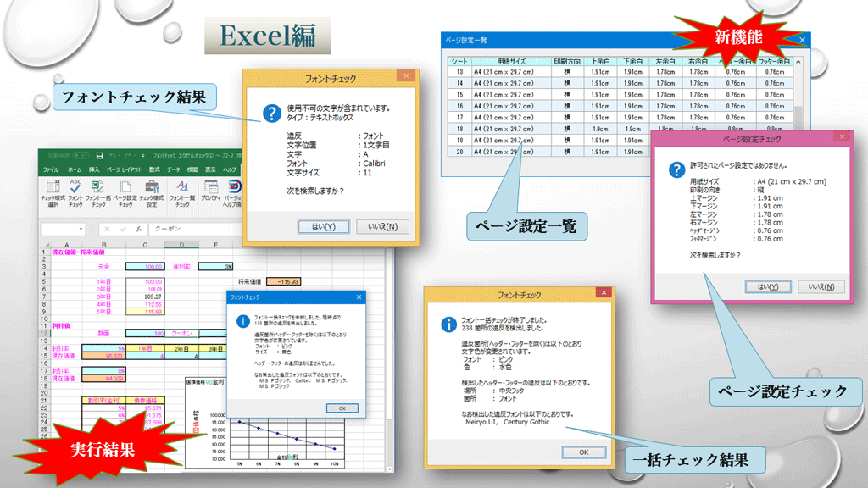Screen dimensions: 868x488
Task: Open the データ ribbon tab
Action: click(x=175, y=169)
